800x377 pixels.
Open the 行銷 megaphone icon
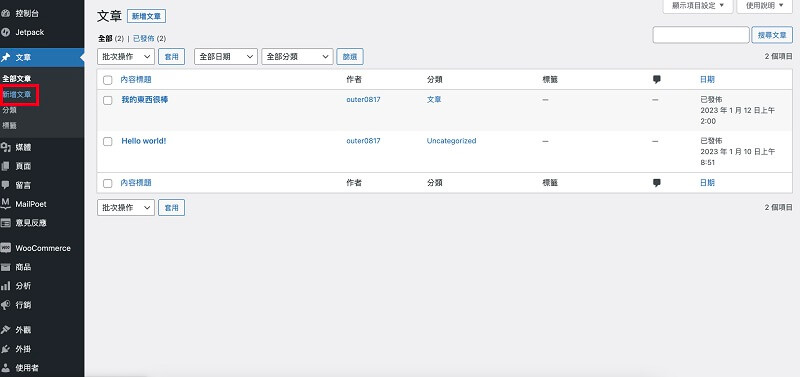coord(6,305)
